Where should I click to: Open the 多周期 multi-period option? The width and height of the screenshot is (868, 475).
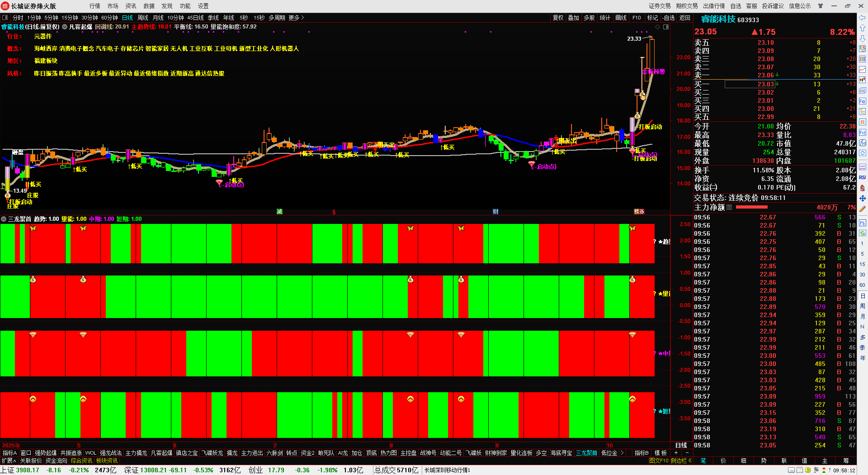[277, 18]
